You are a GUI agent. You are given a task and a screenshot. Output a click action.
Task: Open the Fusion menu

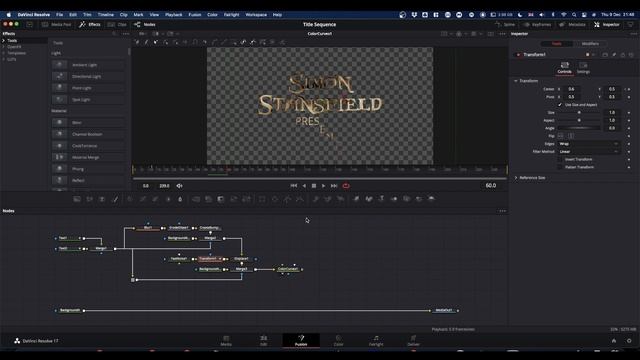pyautogui.click(x=195, y=15)
